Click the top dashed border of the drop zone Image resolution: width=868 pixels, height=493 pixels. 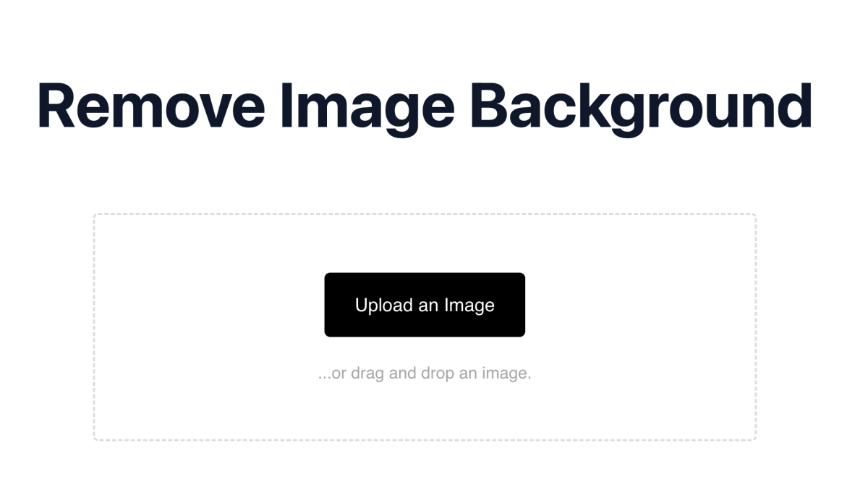pos(425,214)
